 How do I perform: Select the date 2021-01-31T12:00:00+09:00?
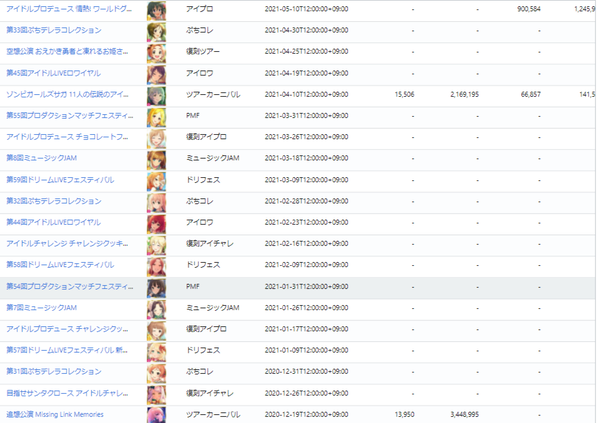click(307, 286)
